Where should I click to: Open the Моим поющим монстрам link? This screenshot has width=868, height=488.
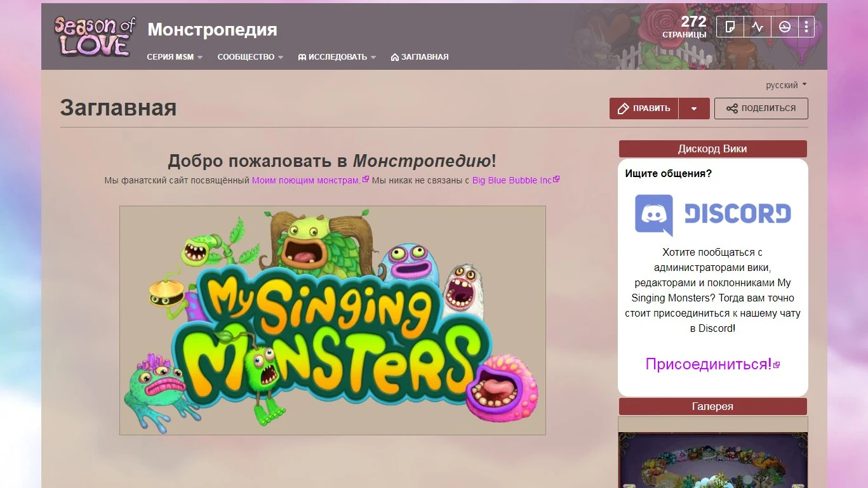click(x=310, y=180)
